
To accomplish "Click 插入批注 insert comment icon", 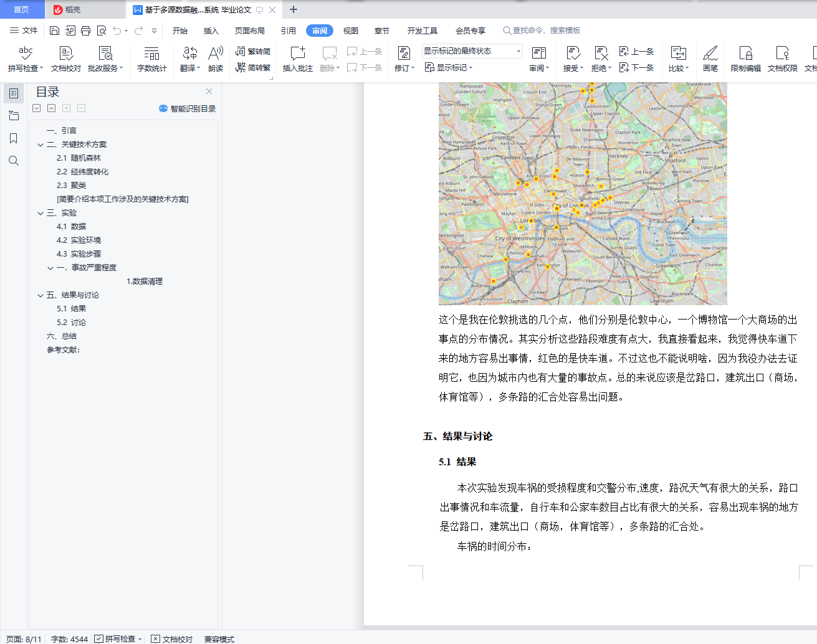I will coord(297,54).
